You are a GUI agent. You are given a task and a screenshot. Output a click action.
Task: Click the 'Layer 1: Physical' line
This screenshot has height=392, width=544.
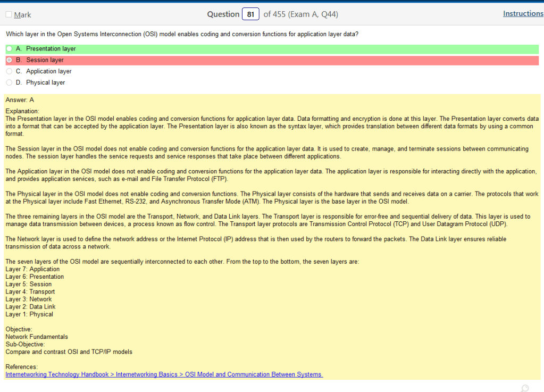click(29, 314)
